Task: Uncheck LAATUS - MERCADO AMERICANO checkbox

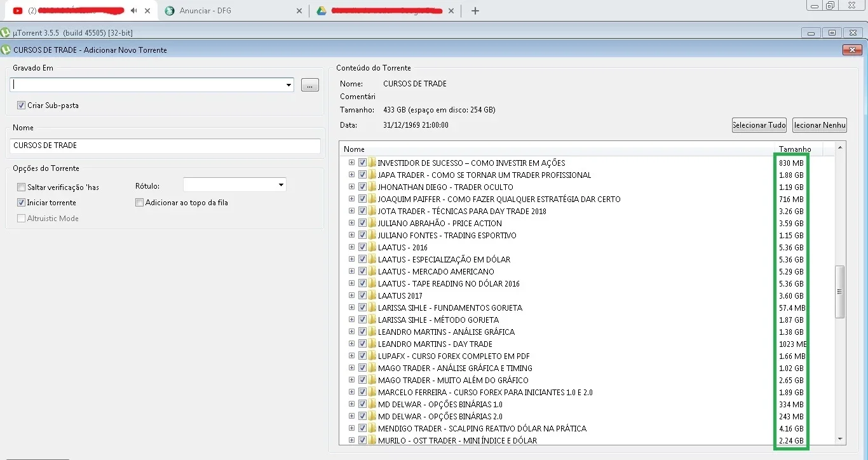Action: point(362,271)
